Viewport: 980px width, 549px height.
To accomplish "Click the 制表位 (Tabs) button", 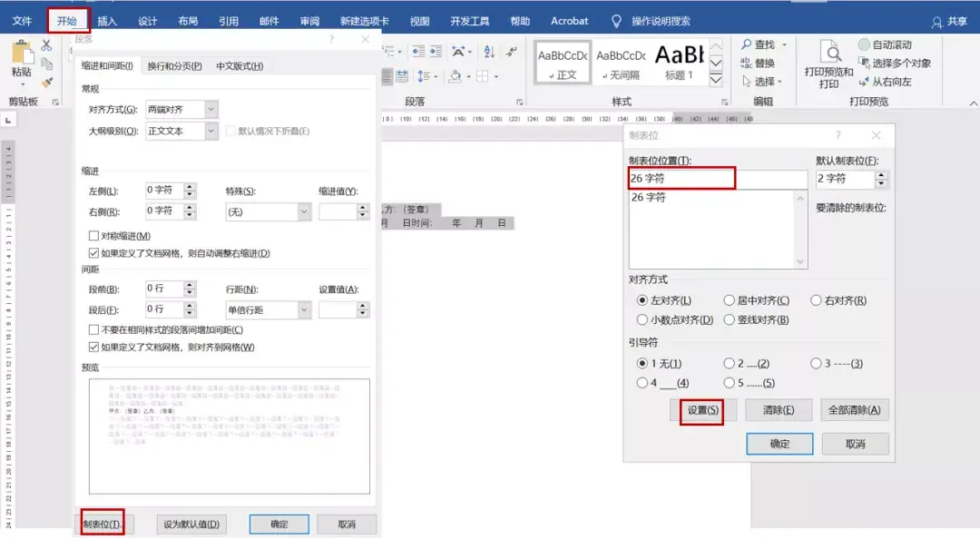I will [x=103, y=524].
